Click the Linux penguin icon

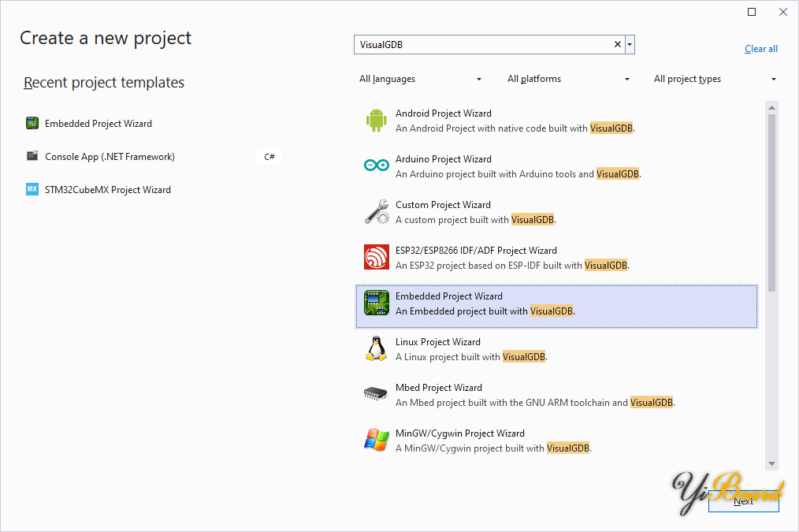pyautogui.click(x=376, y=348)
